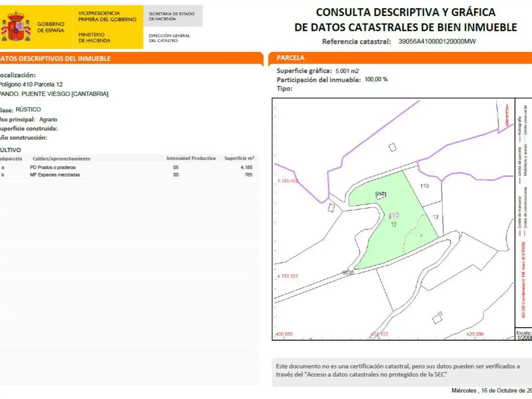Click the Ministerio de Hacienda logo text
Image resolution: width=532 pixels, height=399 pixels.
pyautogui.click(x=94, y=37)
